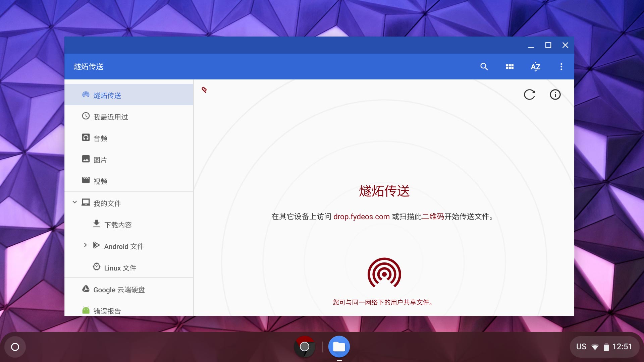Click the refresh circular arrow icon
The width and height of the screenshot is (644, 362).
coord(529,95)
